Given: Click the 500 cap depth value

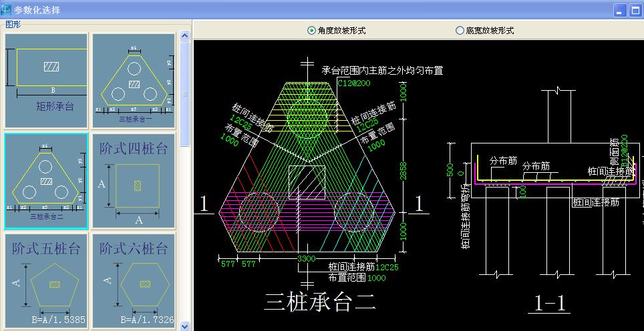Looking at the screenshot, I should 450,170.
